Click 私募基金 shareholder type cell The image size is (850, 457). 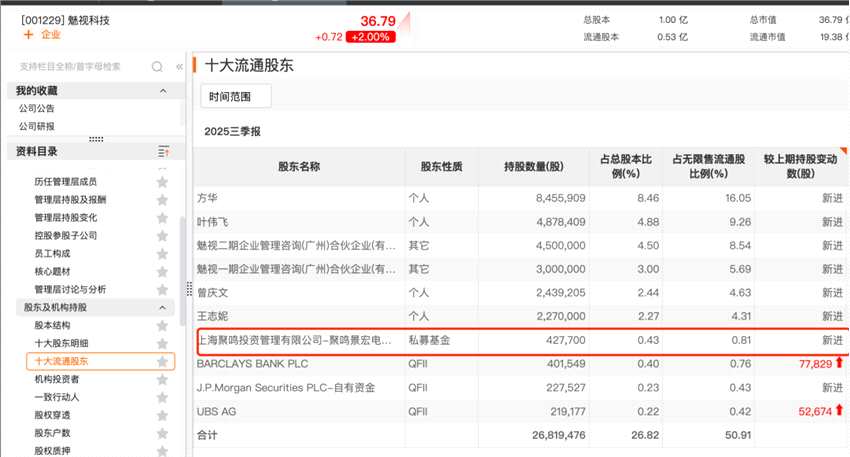coord(429,340)
